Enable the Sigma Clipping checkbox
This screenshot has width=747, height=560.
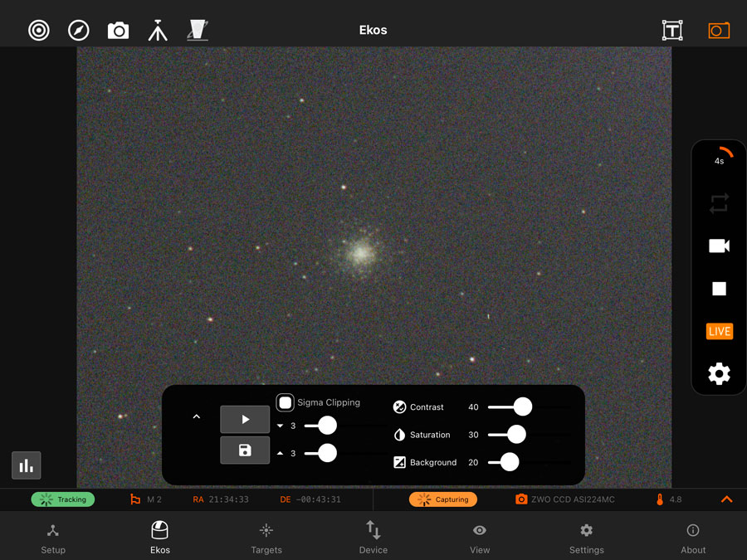tap(285, 402)
